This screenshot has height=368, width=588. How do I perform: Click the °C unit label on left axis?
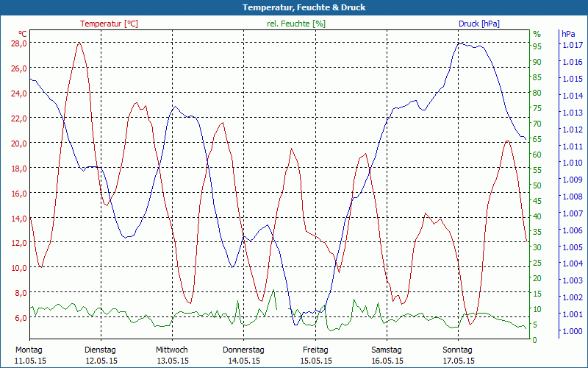point(23,34)
